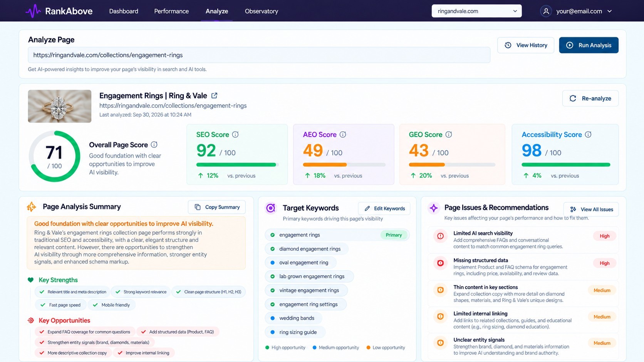Image resolution: width=644 pixels, height=362 pixels.
Task: Click the RankAbove pulse logo icon
Action: point(33,11)
